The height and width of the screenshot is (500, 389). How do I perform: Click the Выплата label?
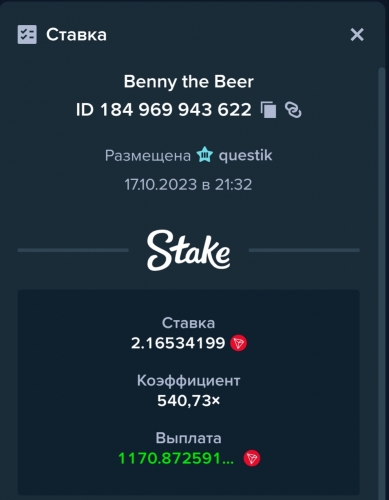188,438
